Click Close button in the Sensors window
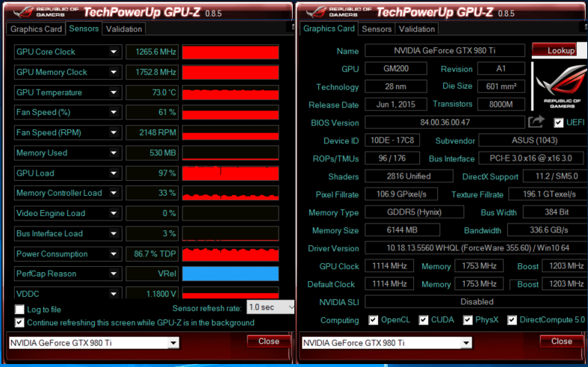Viewport: 588px width, 367px height. pyautogui.click(x=269, y=341)
